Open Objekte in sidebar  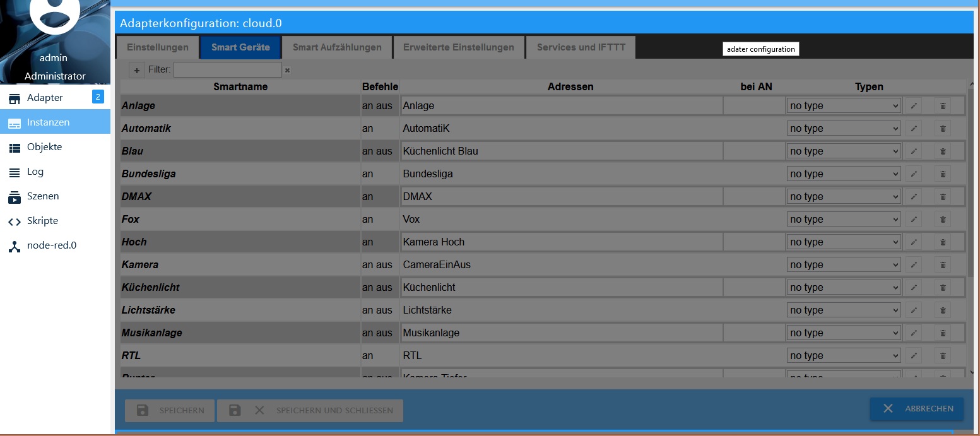55,147
